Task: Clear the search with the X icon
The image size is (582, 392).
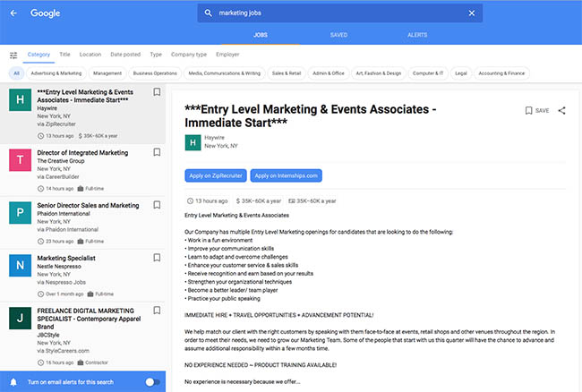Action: coord(471,13)
